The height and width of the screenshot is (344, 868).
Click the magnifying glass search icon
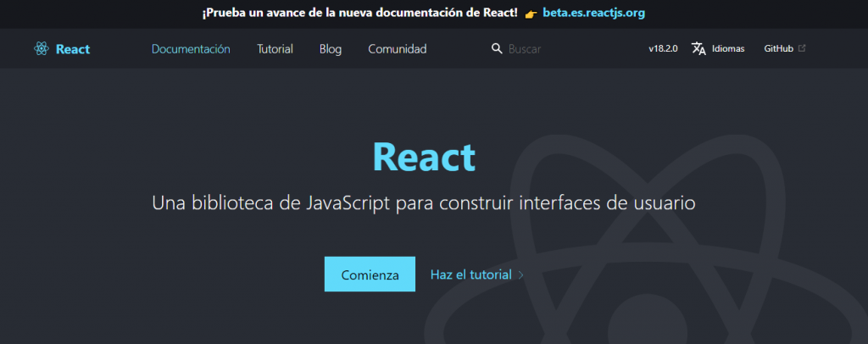(x=498, y=49)
